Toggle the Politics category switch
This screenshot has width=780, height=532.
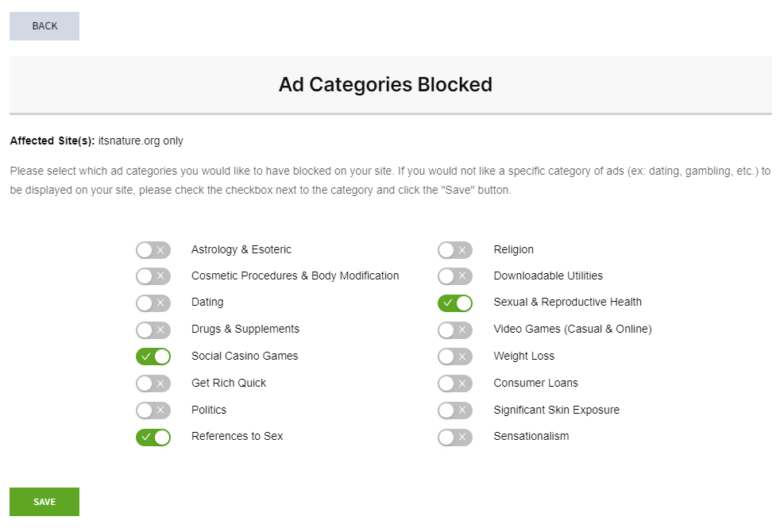153,411
